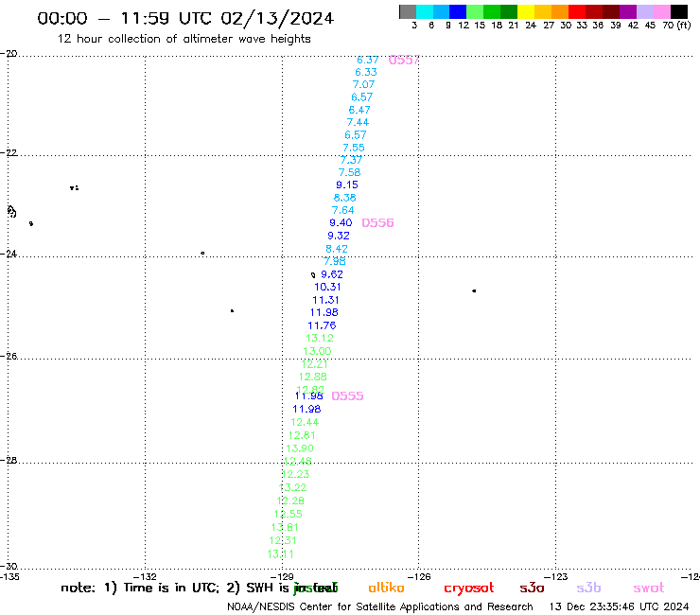This screenshot has width=700, height=615.
Task: Select the cryosat satellite legend label
Action: click(x=469, y=588)
